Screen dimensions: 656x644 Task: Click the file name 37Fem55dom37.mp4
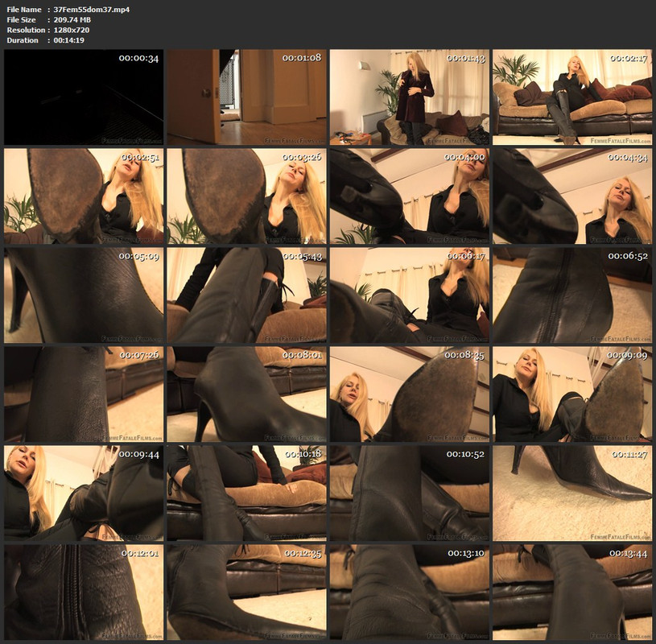click(x=92, y=10)
